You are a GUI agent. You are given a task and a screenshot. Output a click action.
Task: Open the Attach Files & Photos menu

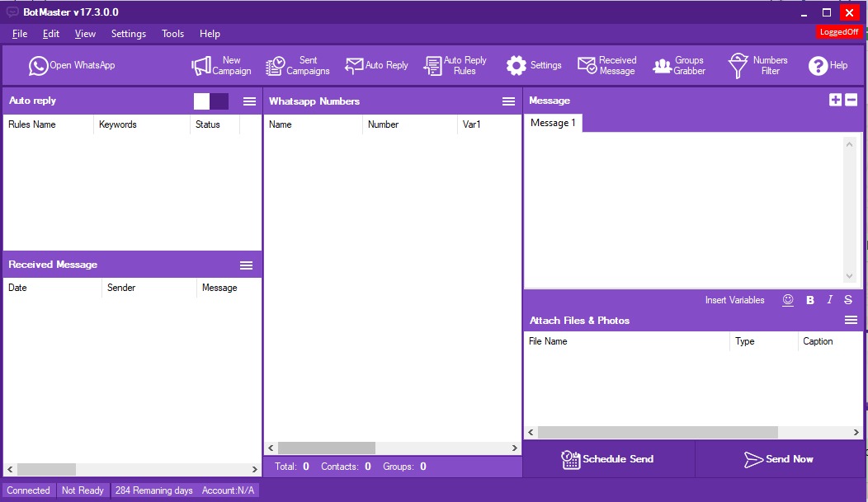point(851,320)
